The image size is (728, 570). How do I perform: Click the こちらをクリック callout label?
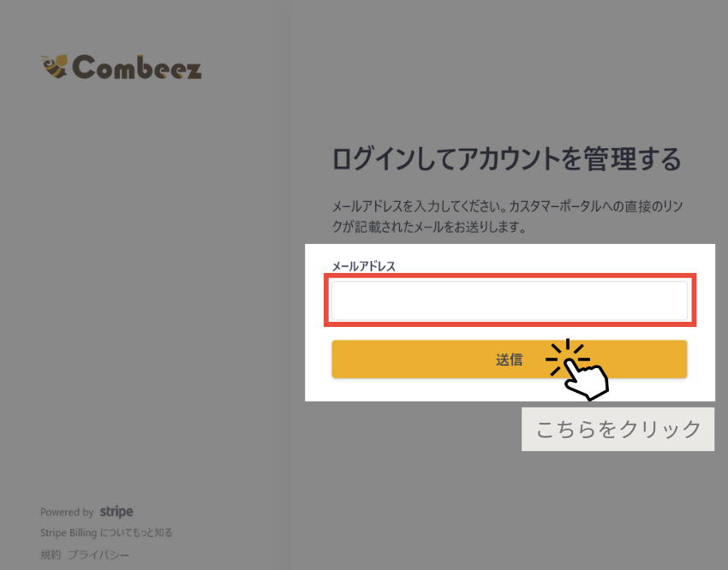pos(618,429)
